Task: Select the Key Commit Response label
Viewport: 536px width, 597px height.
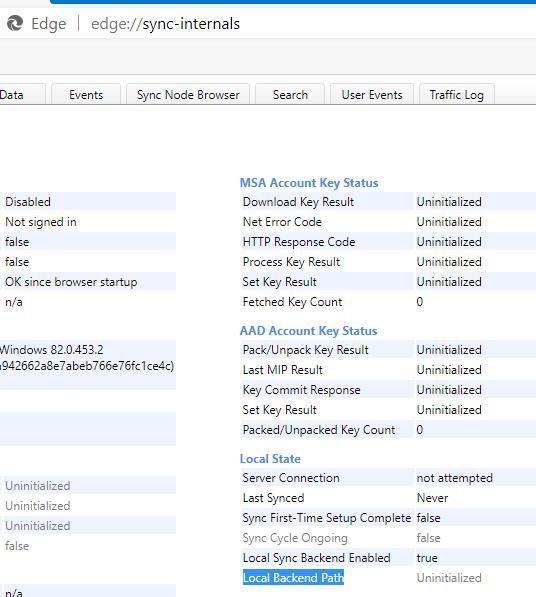Action: click(x=302, y=390)
